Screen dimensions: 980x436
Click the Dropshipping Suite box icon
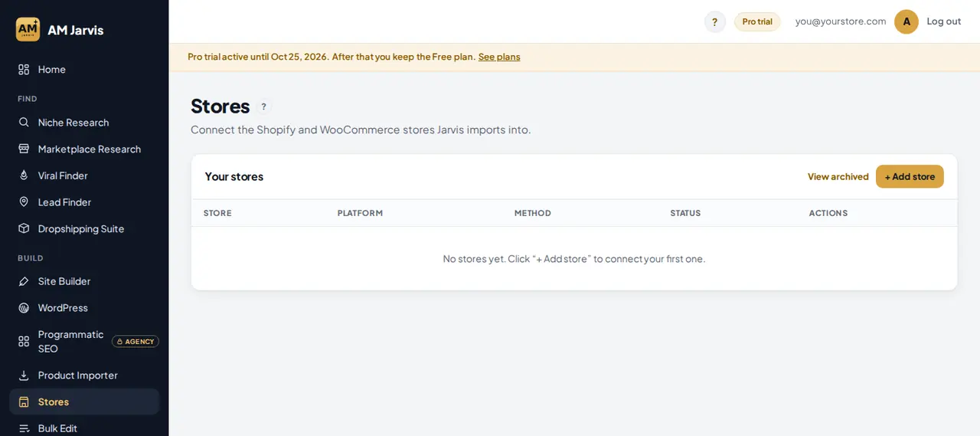[24, 228]
